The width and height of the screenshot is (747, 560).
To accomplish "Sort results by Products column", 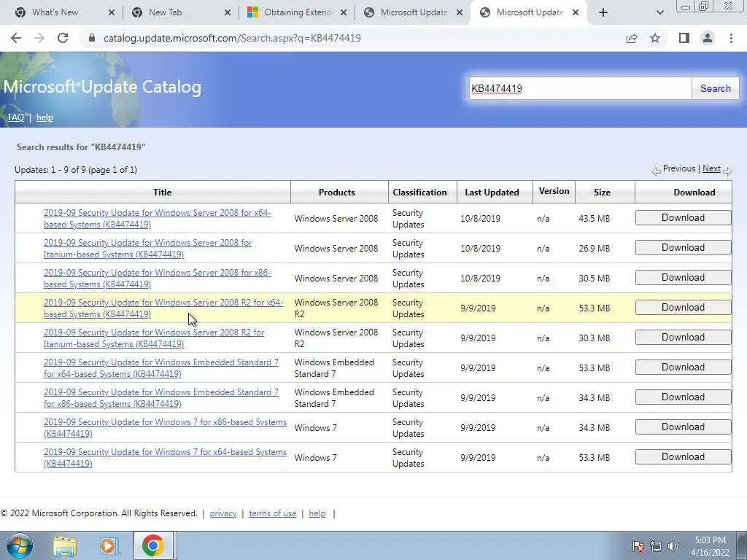I will pyautogui.click(x=337, y=192).
